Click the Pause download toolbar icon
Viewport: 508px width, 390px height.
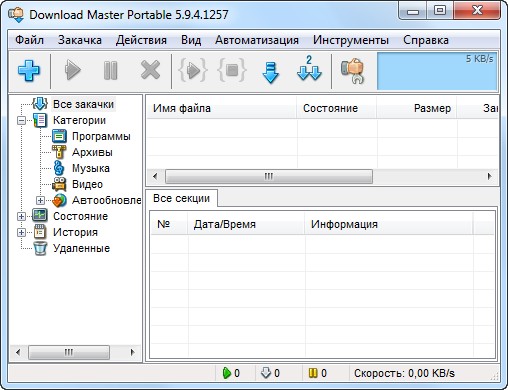[111, 70]
